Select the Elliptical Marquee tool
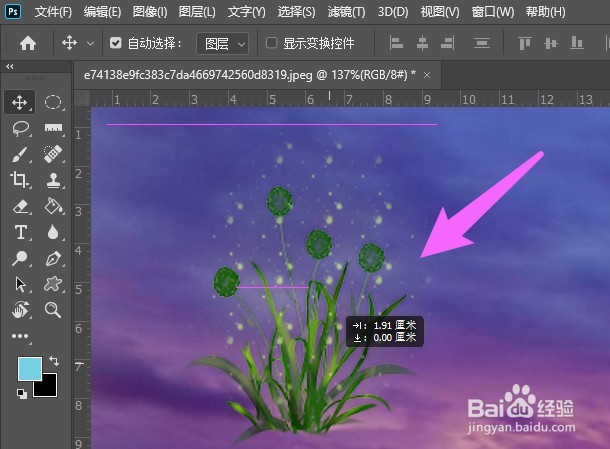Image resolution: width=610 pixels, height=449 pixels. (x=53, y=102)
